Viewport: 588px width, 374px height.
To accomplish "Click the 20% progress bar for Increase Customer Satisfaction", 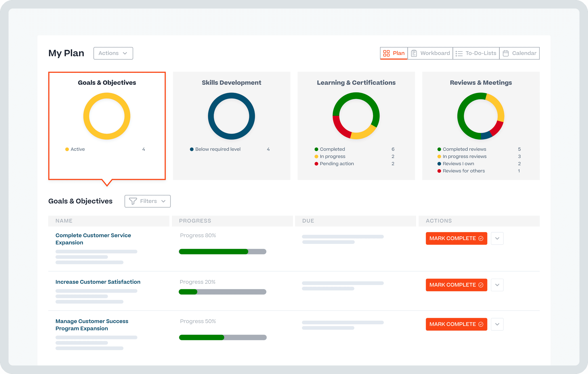I will (x=222, y=292).
